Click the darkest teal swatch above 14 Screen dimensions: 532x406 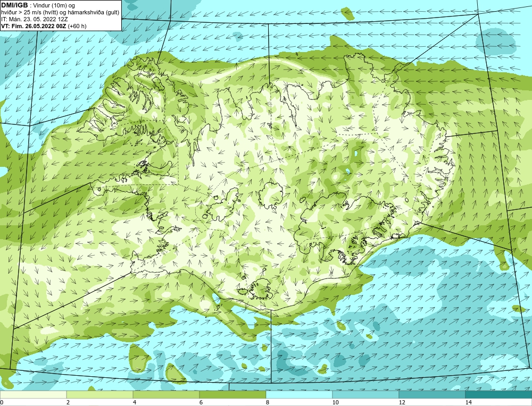(x=499, y=394)
